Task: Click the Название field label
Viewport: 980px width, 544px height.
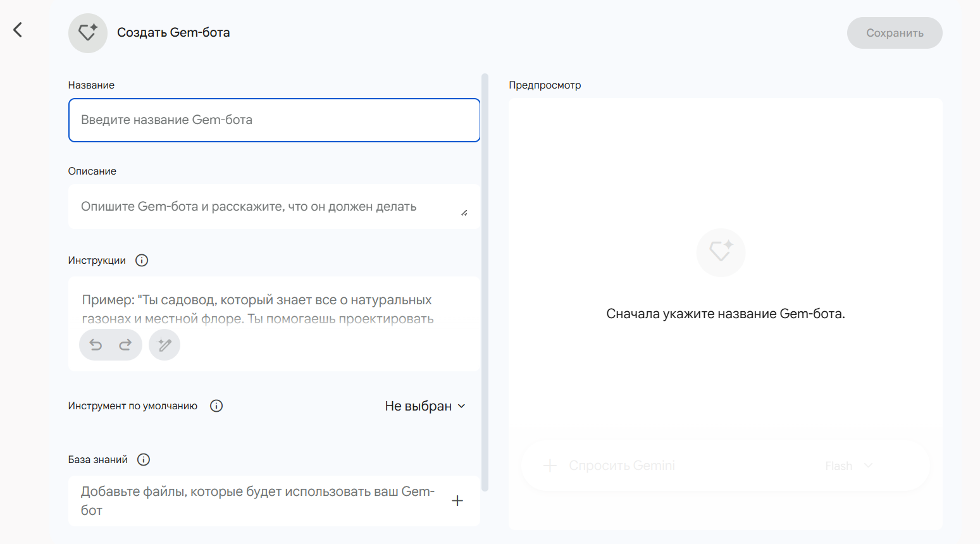Action: 91,85
